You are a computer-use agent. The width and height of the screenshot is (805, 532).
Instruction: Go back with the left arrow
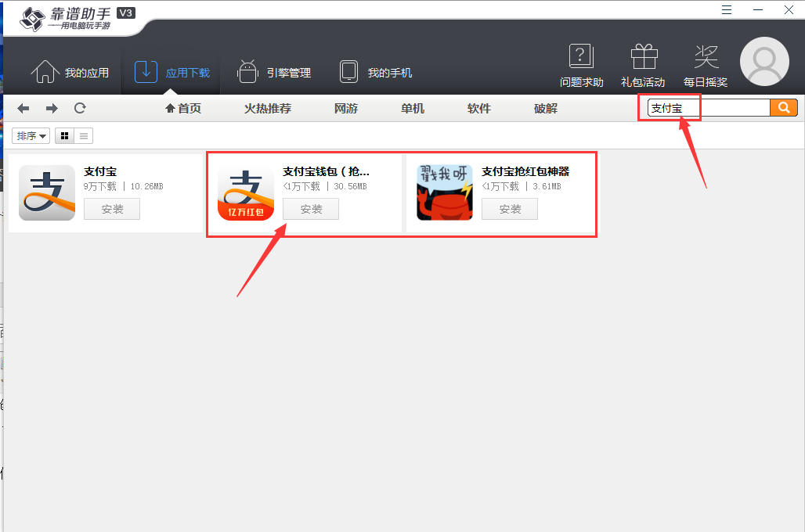click(x=23, y=108)
